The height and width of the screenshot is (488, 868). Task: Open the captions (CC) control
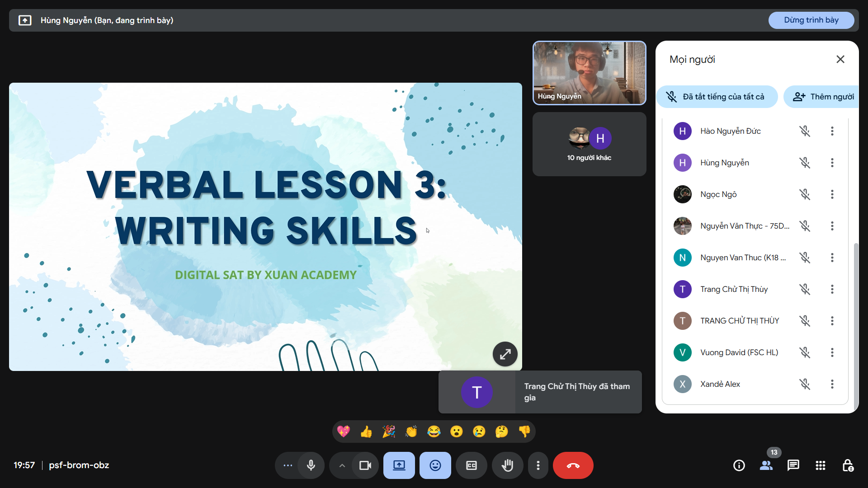[471, 465]
